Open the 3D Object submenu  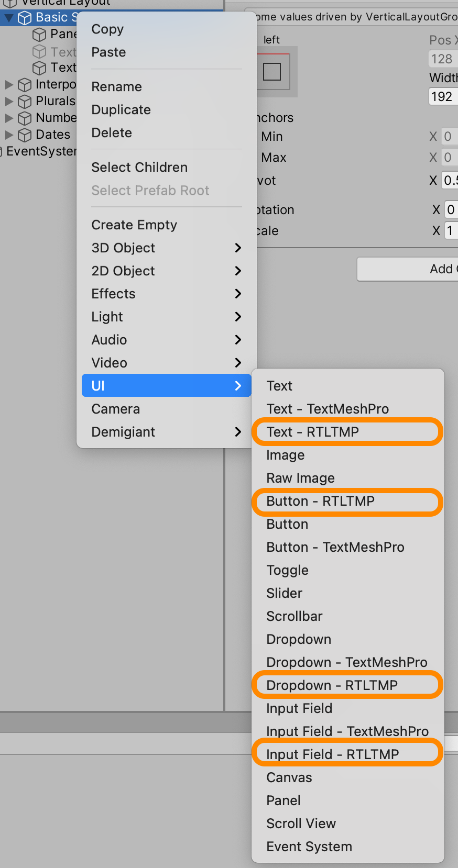[123, 248]
